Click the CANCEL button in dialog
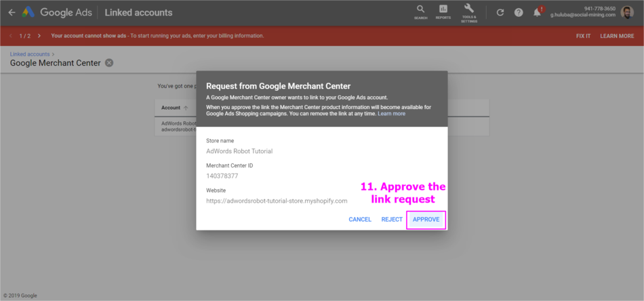The image size is (644, 301). click(360, 219)
